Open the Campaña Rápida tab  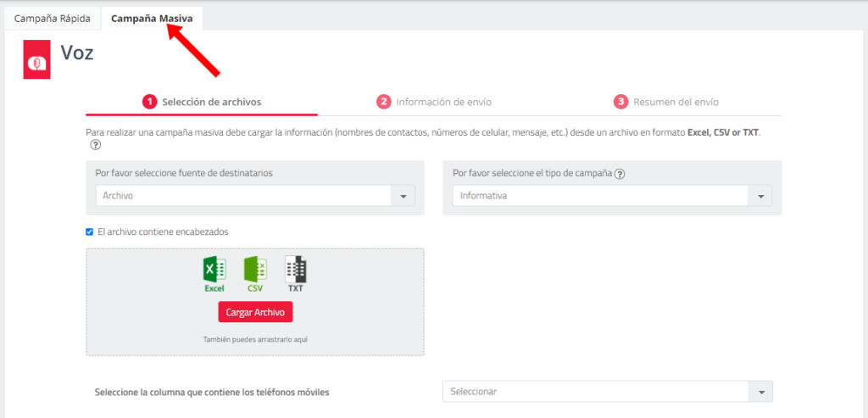(52, 18)
